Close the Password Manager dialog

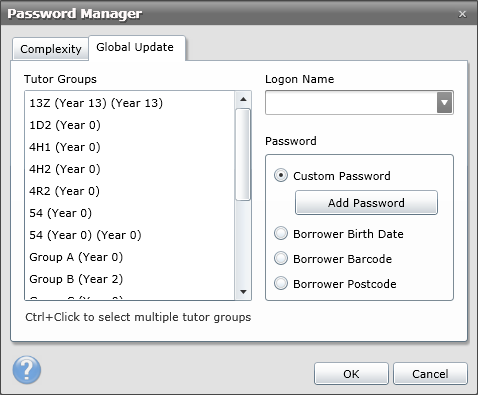click(462, 14)
